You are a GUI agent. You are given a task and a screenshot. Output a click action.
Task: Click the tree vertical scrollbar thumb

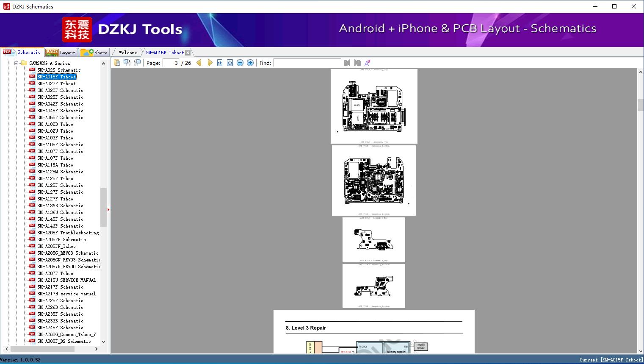103,207
